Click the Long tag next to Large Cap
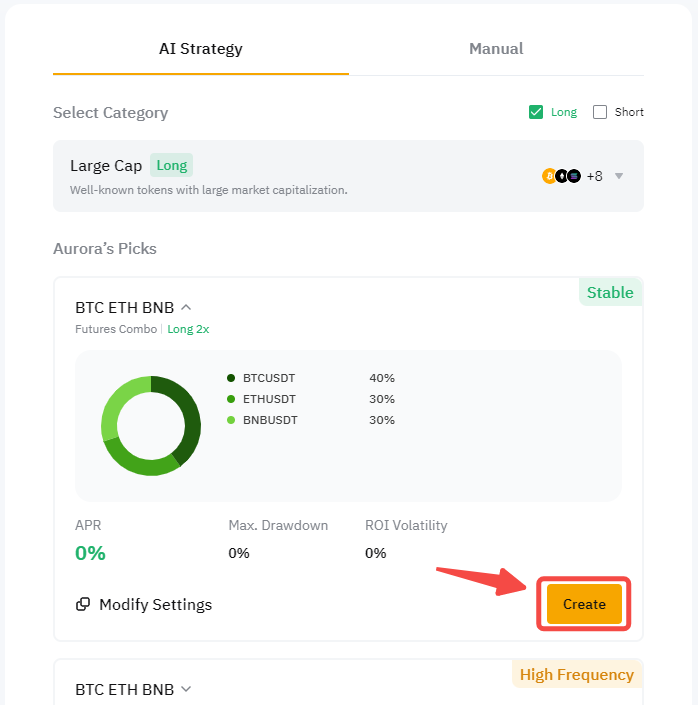This screenshot has height=705, width=698. (171, 166)
